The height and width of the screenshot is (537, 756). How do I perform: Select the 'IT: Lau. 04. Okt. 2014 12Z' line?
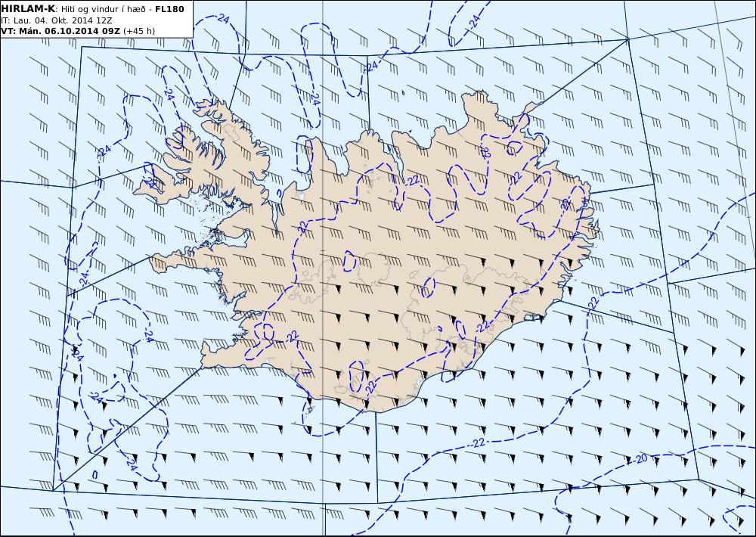tap(57, 20)
